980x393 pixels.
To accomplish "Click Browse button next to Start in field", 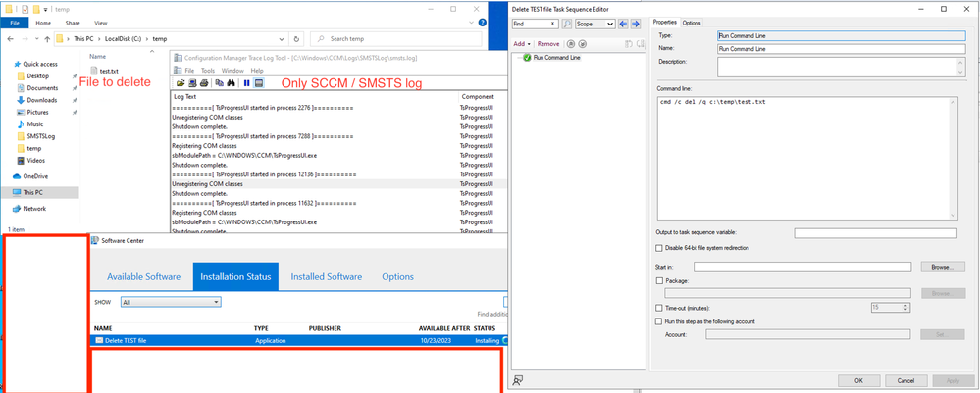I will (x=942, y=267).
